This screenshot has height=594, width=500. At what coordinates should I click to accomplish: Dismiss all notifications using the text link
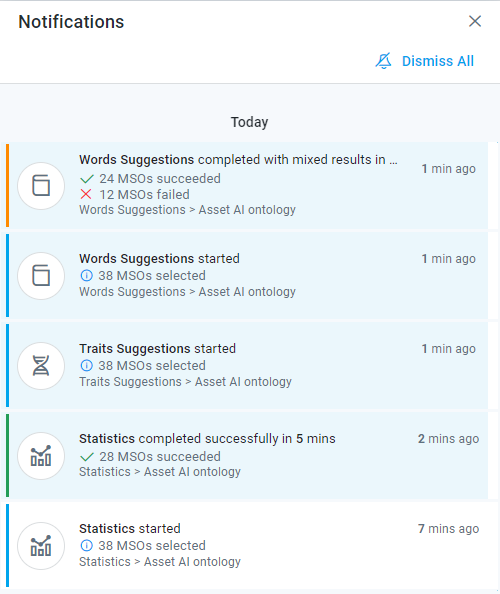[x=438, y=61]
